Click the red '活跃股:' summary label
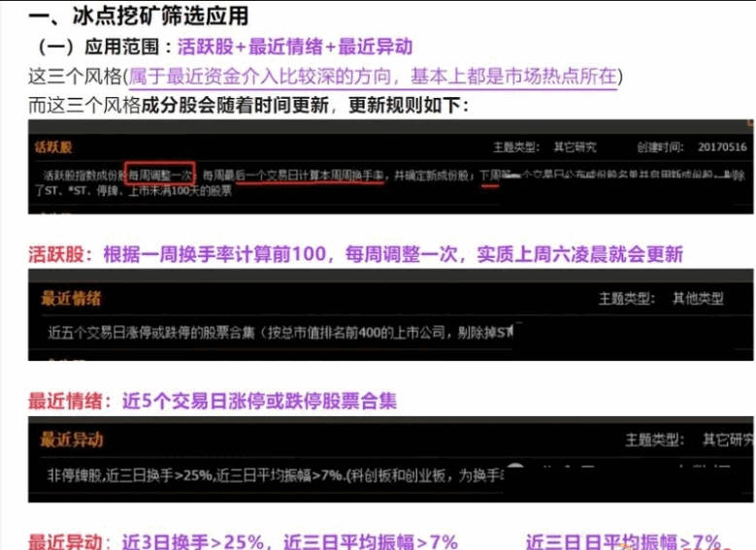Screen dimensions: 756x550 click(60, 254)
